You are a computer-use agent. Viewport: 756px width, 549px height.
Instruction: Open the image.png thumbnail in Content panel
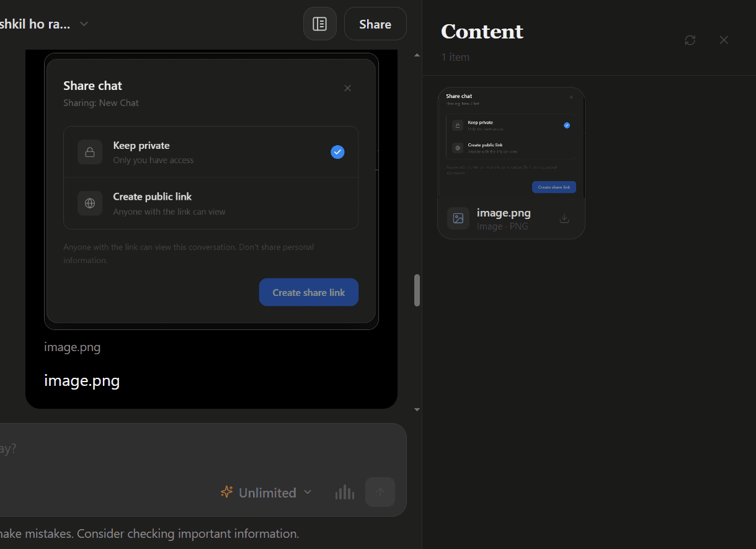[x=511, y=143]
